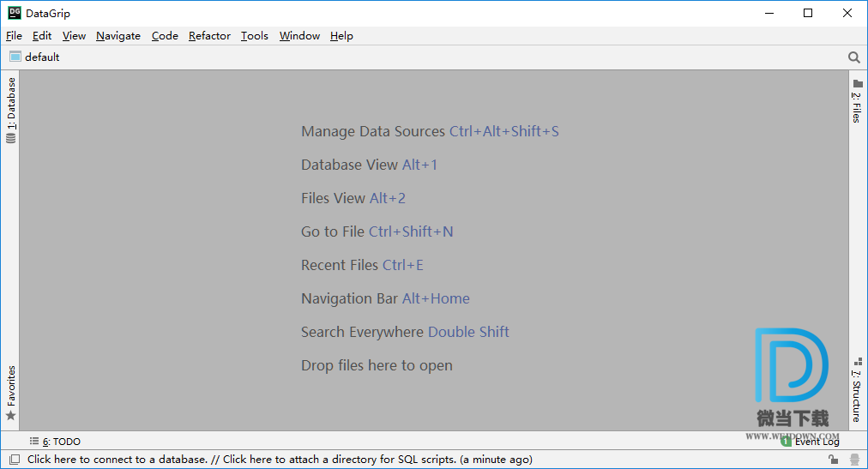The image size is (868, 469).
Task: Open the View menu
Action: pos(74,36)
